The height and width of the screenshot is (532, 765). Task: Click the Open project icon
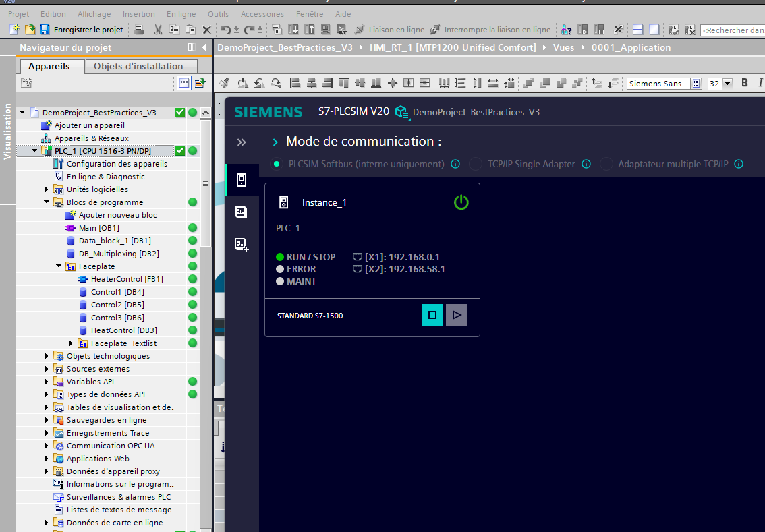(30, 30)
